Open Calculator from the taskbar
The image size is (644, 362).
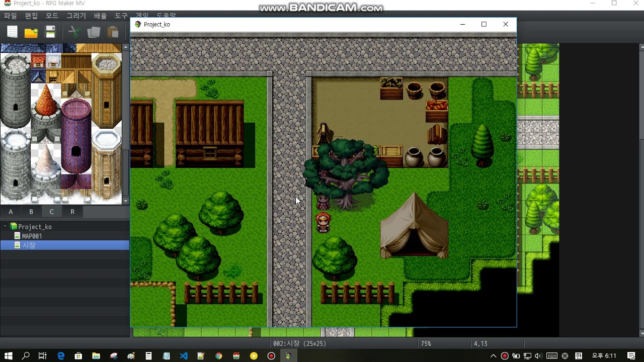[x=149, y=356]
